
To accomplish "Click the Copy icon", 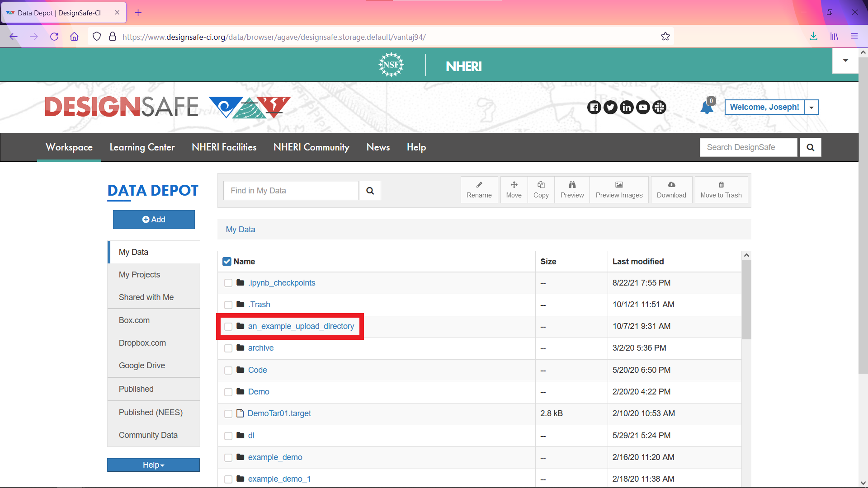I will click(x=541, y=189).
